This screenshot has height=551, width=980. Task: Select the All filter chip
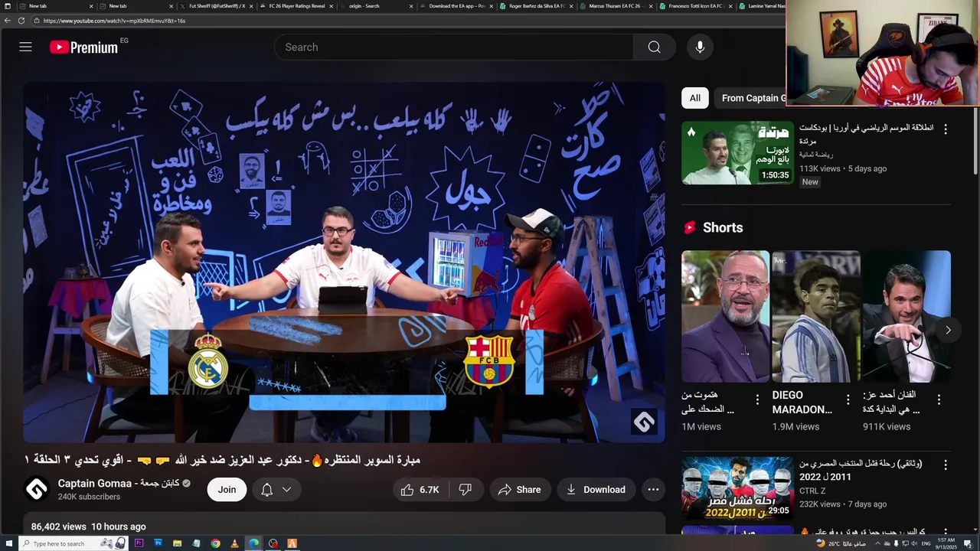pos(694,98)
